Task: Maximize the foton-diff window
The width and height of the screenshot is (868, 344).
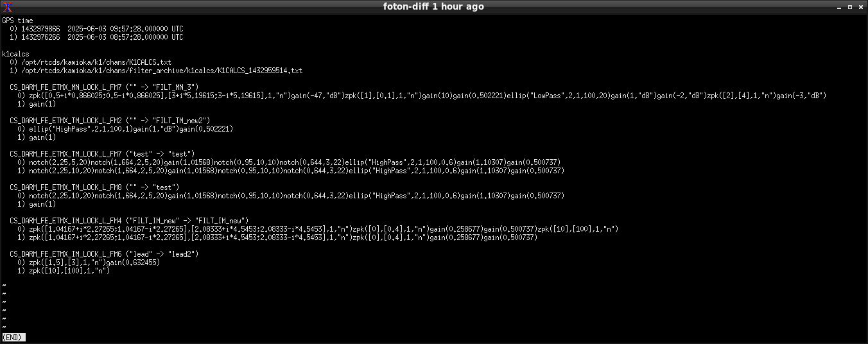Action: click(x=850, y=6)
